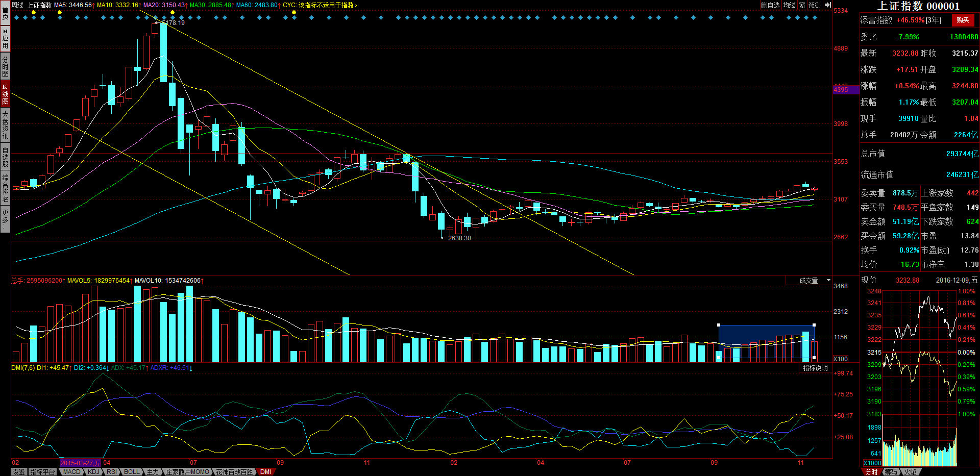Viewport: 980px width, 476px height.
Task: Click the 下跌家数 624 count
Action: (972, 221)
